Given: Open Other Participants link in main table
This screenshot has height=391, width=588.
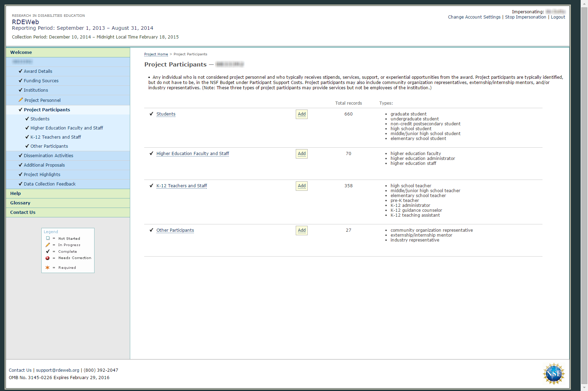Looking at the screenshot, I should click(x=175, y=230).
